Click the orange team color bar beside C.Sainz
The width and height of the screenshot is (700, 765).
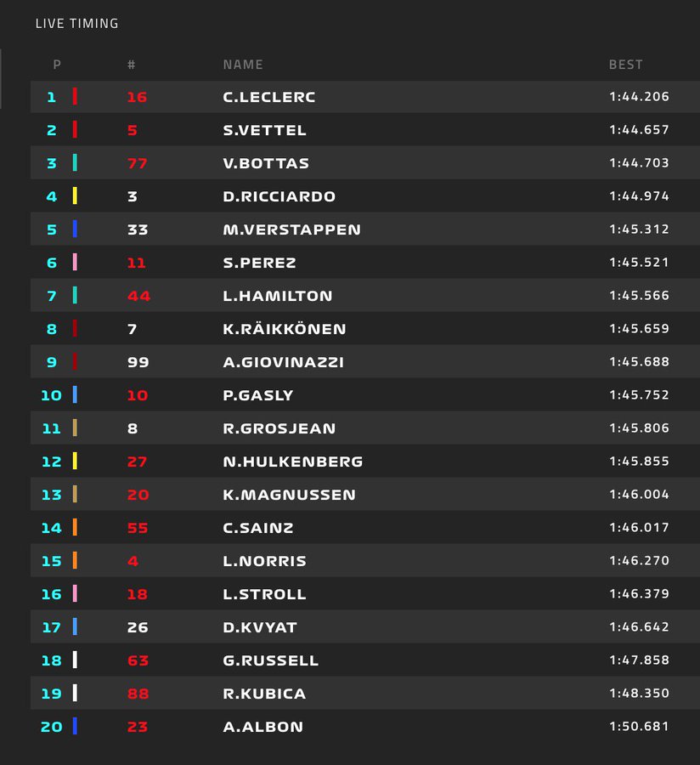75,528
